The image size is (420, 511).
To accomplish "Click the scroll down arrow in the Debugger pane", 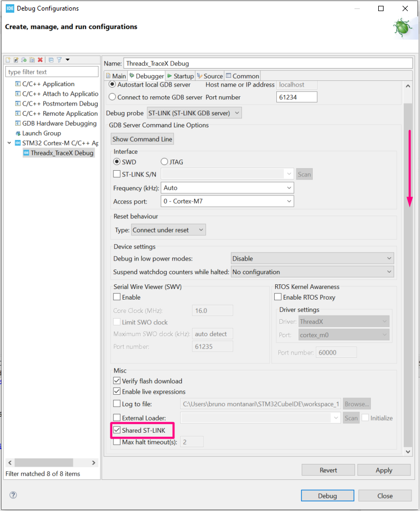I will coord(408,451).
